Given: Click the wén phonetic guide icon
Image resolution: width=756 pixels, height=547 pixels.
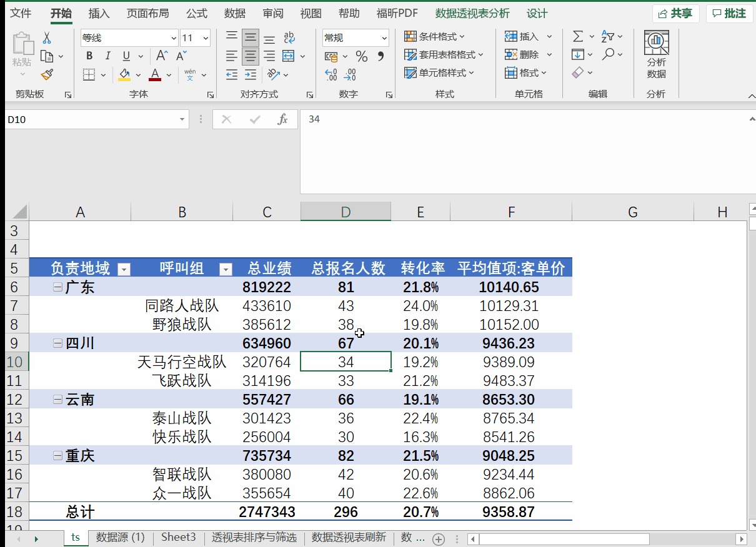Looking at the screenshot, I should 190,75.
